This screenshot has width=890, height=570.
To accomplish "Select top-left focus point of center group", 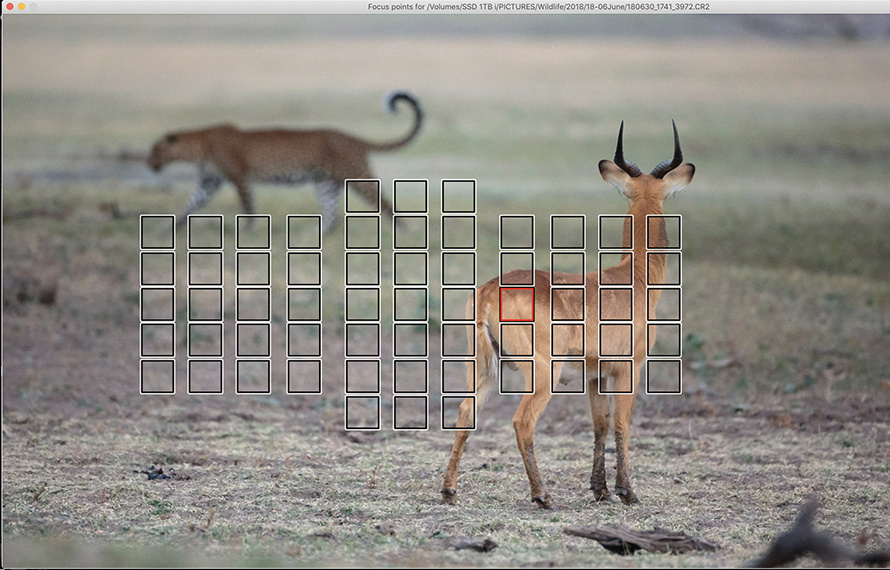I will click(362, 196).
